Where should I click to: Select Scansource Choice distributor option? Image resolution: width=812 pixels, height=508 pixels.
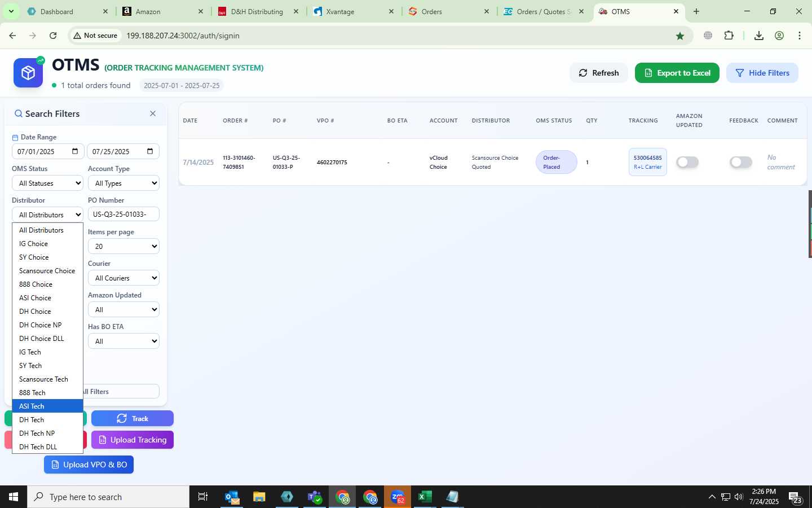47,271
